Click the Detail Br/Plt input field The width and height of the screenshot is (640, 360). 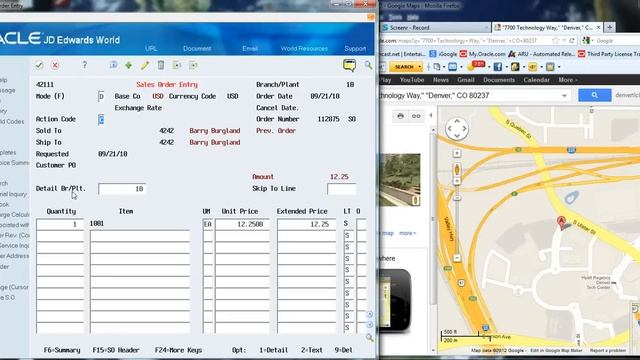(x=122, y=189)
